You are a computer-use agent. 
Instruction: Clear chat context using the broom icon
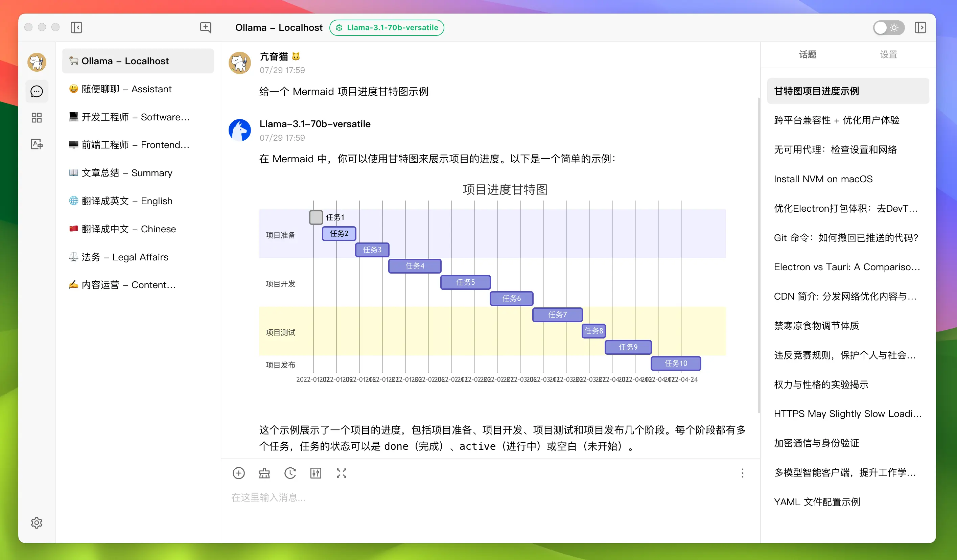pos(264,473)
